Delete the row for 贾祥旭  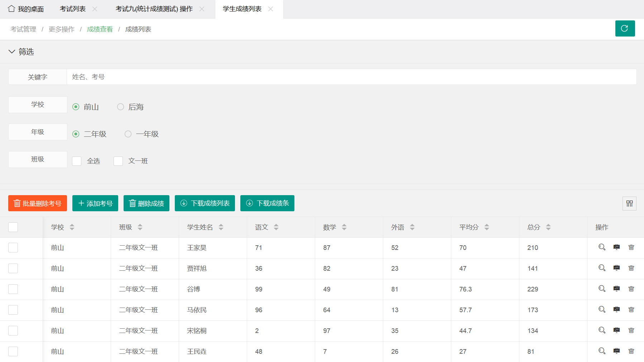631,268
